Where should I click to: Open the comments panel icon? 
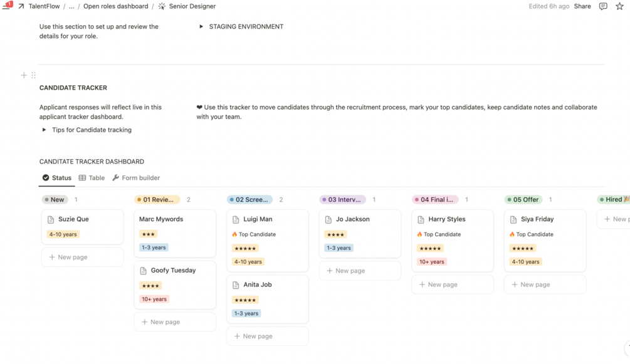[603, 6]
